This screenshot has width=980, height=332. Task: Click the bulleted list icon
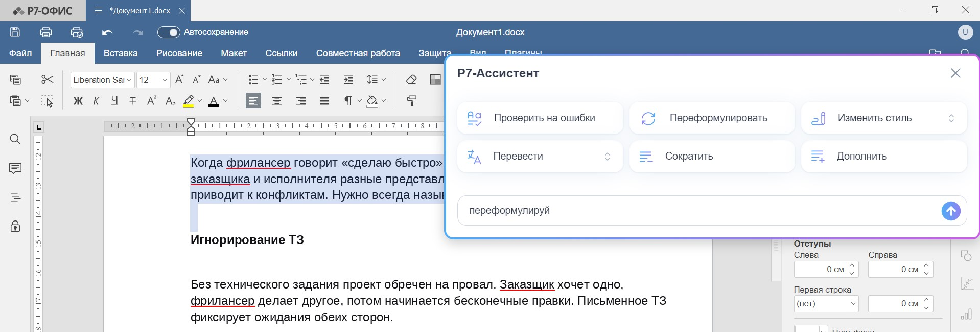[x=253, y=79]
